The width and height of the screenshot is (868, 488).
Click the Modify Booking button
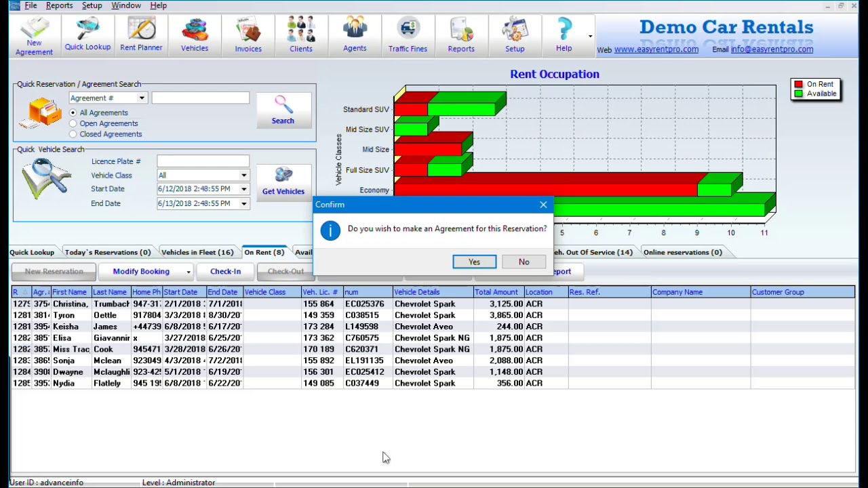[141, 272]
